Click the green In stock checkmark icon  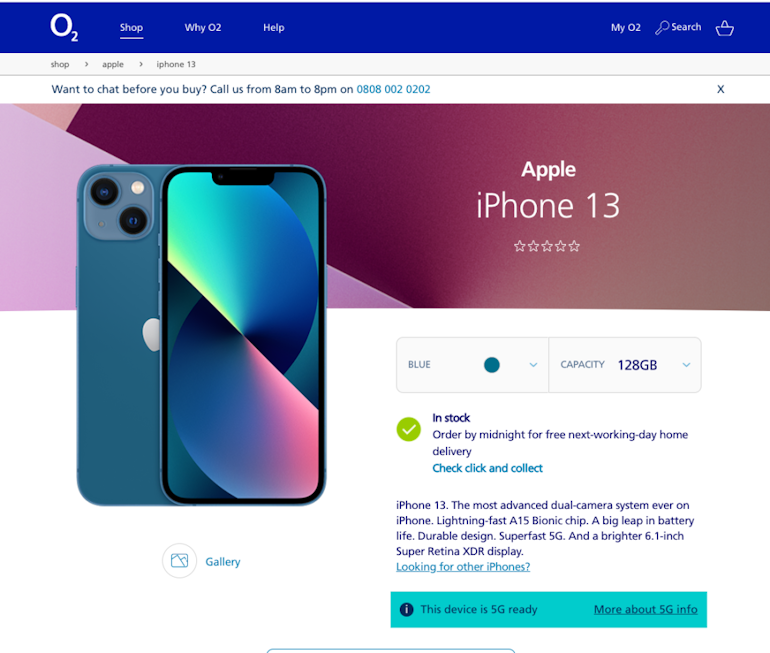[x=409, y=429]
